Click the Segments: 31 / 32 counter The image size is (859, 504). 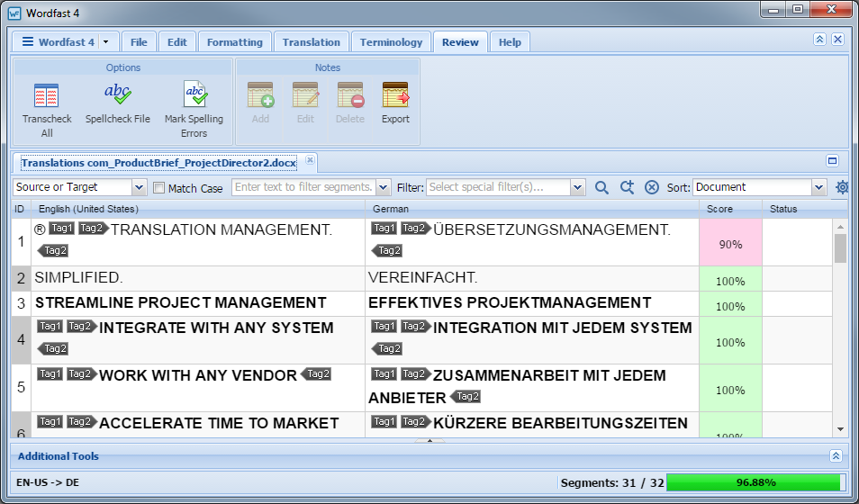(612, 482)
